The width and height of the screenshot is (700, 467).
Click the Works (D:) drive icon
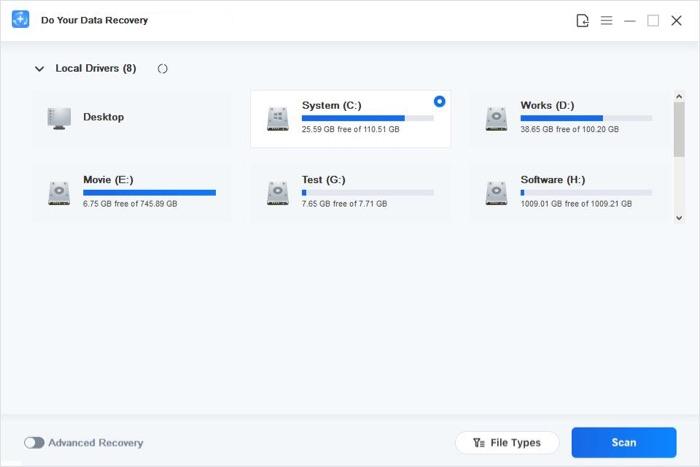[x=496, y=119]
